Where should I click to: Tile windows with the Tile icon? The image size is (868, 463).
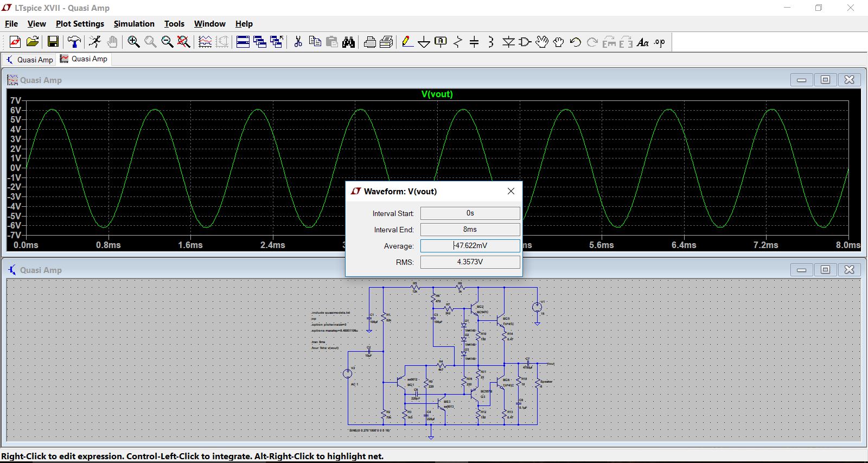pos(243,42)
